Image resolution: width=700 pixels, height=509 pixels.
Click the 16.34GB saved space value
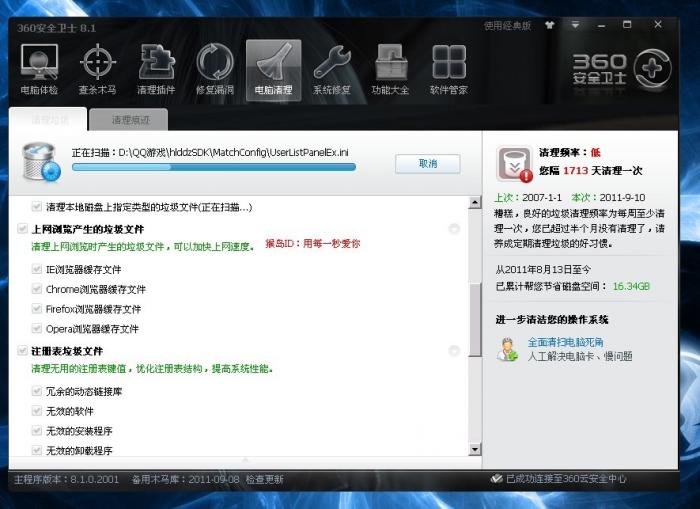click(x=631, y=286)
